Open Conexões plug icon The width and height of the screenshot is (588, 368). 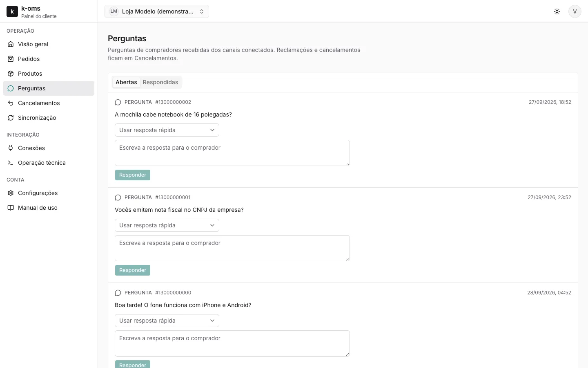(11, 148)
